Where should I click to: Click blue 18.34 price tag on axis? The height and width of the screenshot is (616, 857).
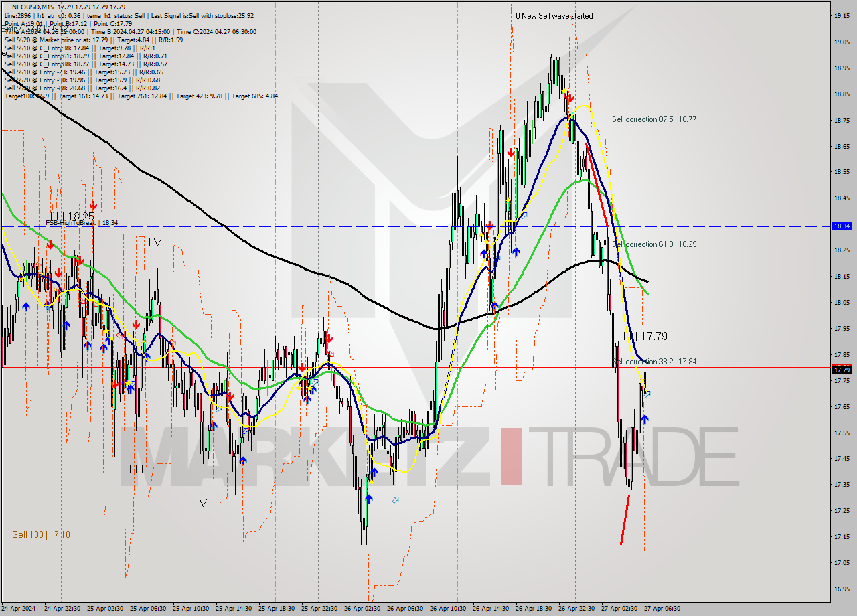click(x=842, y=226)
